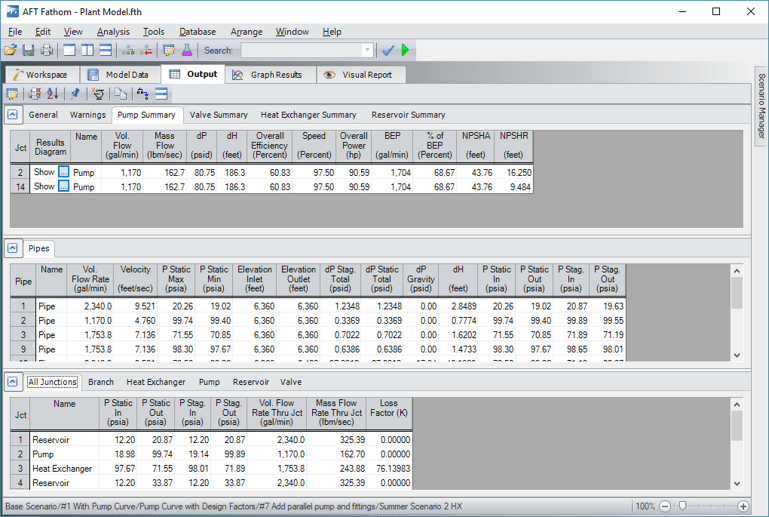The image size is (769, 517).
Task: Click the Save disk icon
Action: [x=29, y=50]
